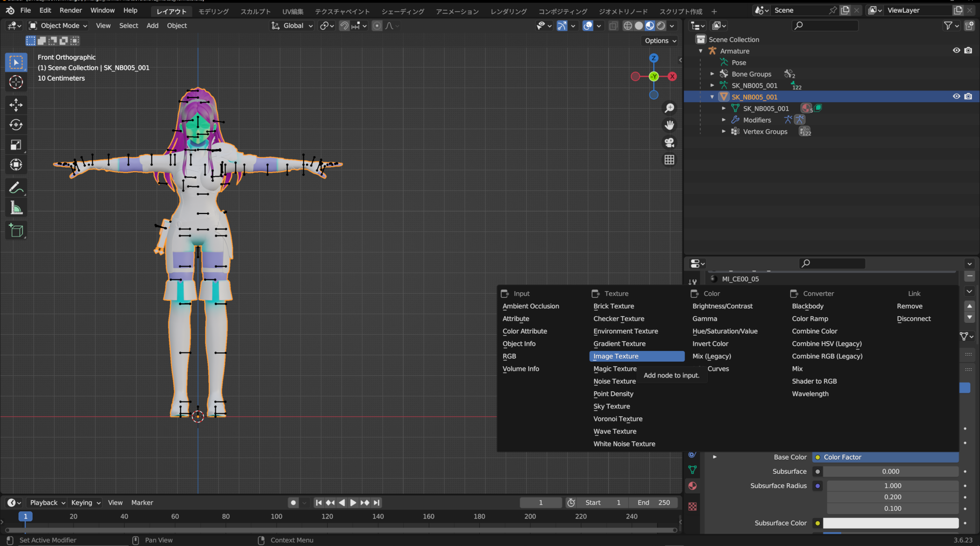Screen dimensions: 980x546
Task: Click the Blender logo menu icon
Action: click(x=10, y=10)
